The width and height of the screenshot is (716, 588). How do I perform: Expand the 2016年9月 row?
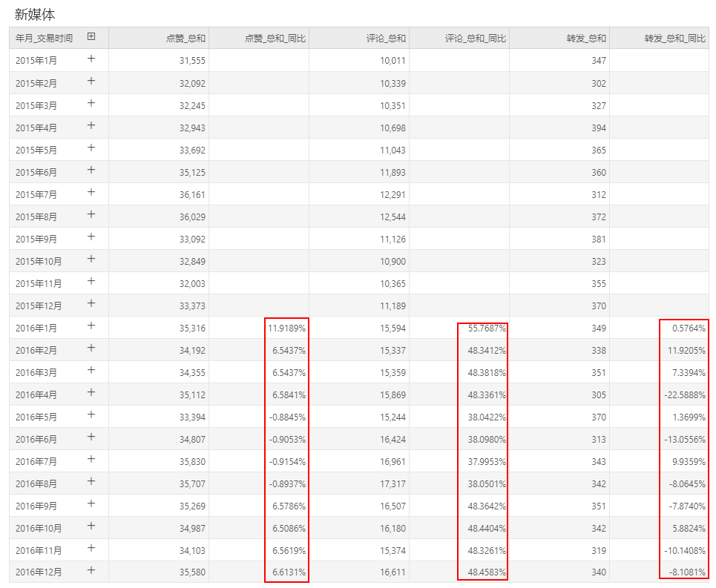pyautogui.click(x=91, y=503)
